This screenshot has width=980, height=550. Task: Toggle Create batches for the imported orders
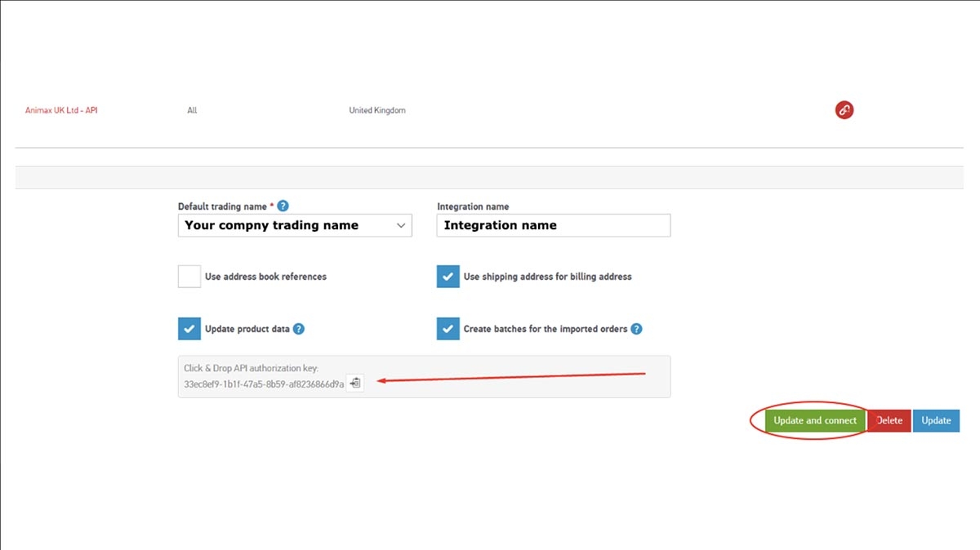tap(448, 329)
